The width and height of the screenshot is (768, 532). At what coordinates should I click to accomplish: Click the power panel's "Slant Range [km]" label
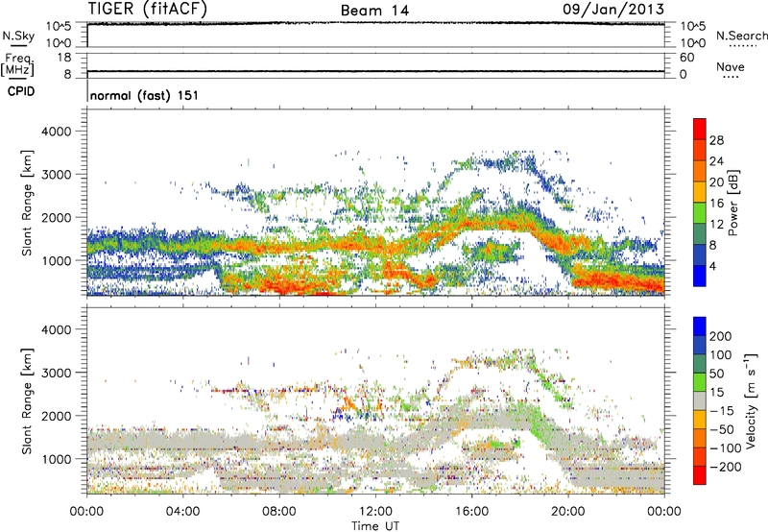[27, 203]
